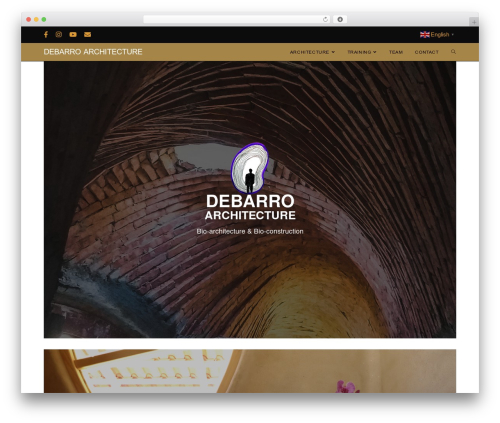Click the green maximize window button
500x423 pixels.
coord(44,19)
